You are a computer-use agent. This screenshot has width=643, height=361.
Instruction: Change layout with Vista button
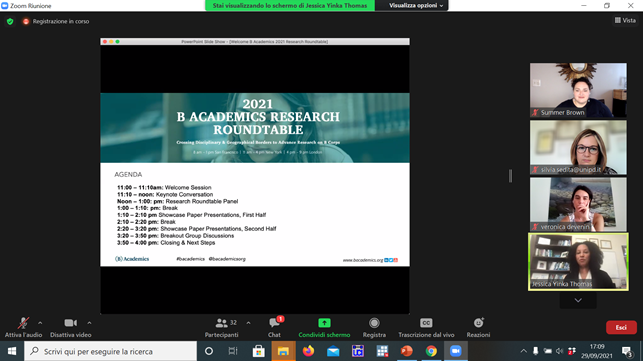pyautogui.click(x=625, y=20)
